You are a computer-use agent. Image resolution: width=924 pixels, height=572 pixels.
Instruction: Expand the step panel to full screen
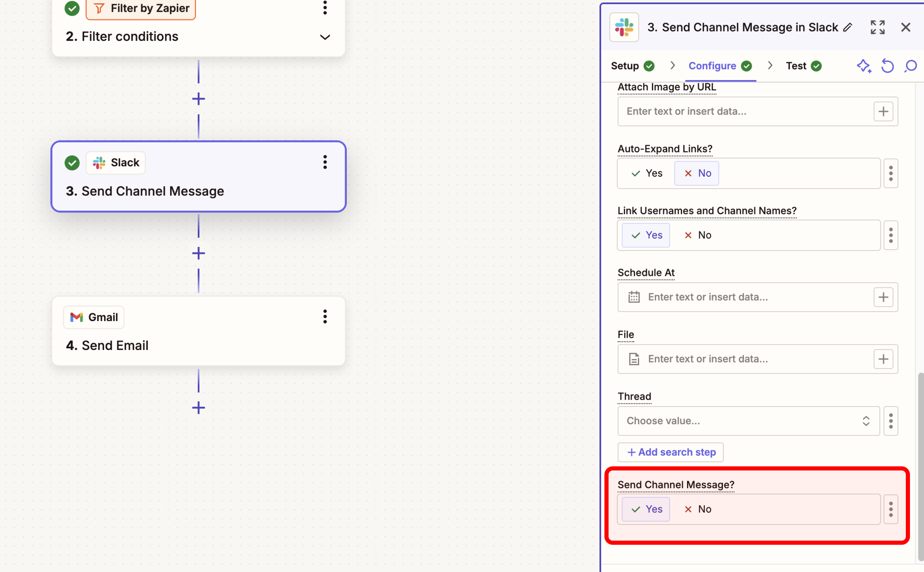point(877,27)
